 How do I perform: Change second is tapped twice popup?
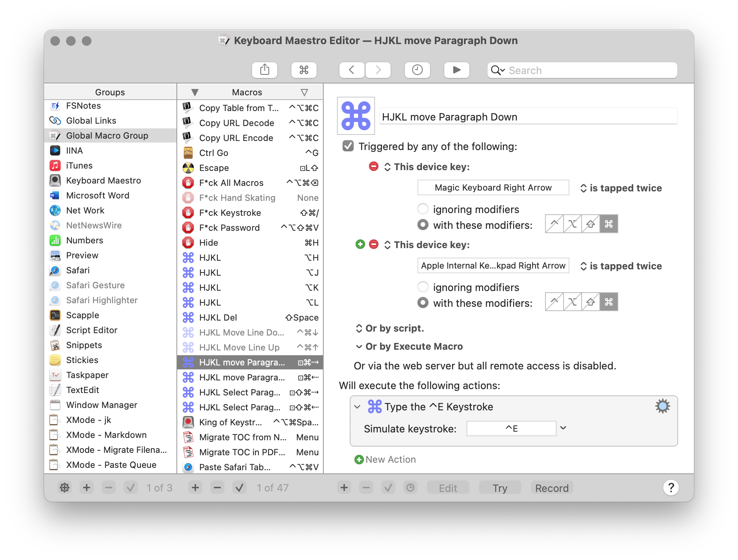[x=621, y=266]
